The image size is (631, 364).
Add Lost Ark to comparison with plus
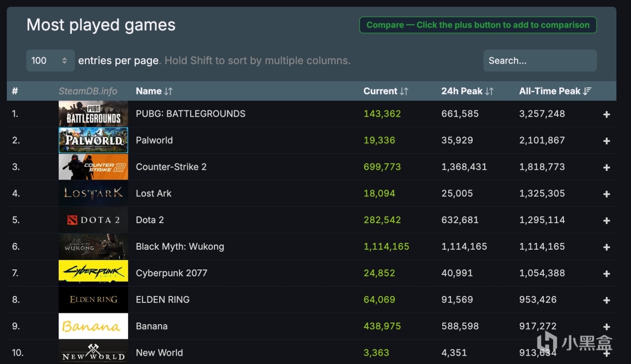606,194
